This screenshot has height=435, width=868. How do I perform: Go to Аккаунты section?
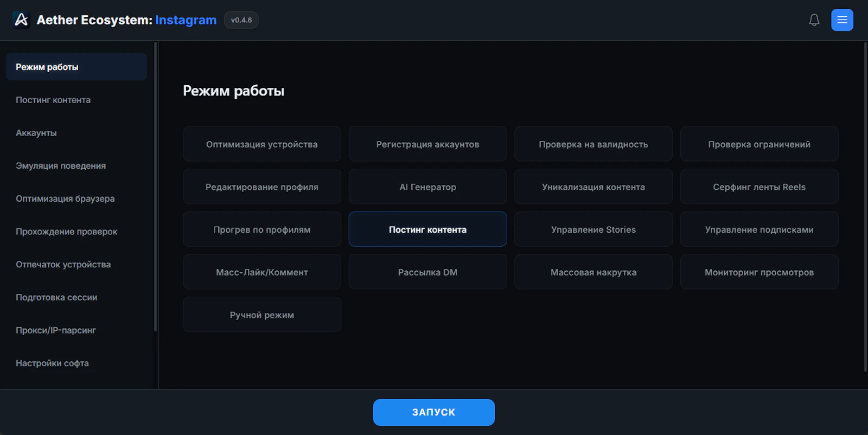pyautogui.click(x=76, y=133)
